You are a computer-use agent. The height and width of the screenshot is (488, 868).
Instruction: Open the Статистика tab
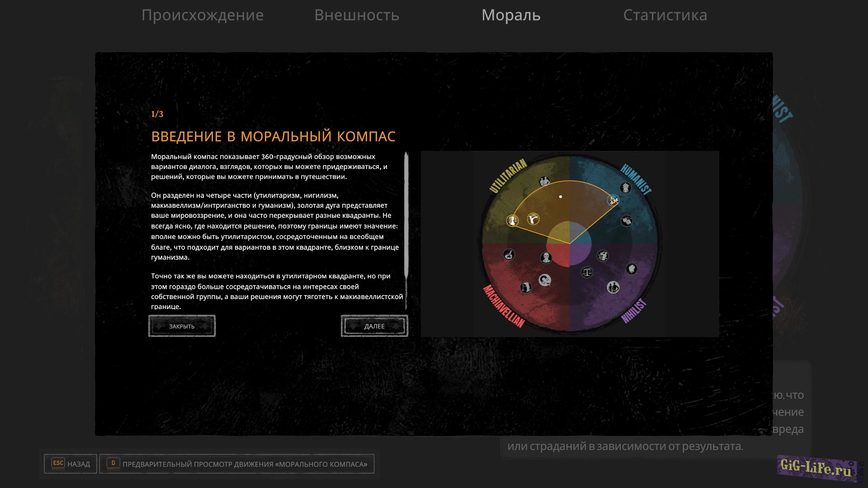665,15
